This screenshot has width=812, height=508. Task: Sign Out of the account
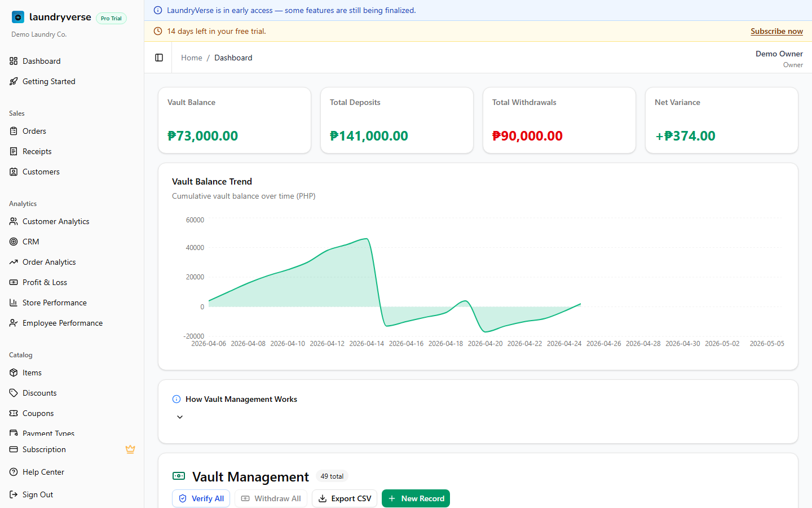coord(72,494)
